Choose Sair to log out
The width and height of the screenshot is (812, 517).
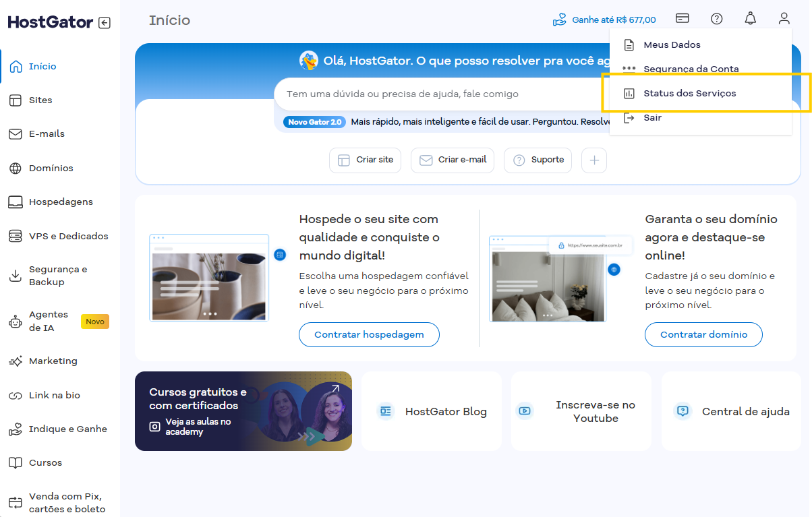click(x=701, y=117)
